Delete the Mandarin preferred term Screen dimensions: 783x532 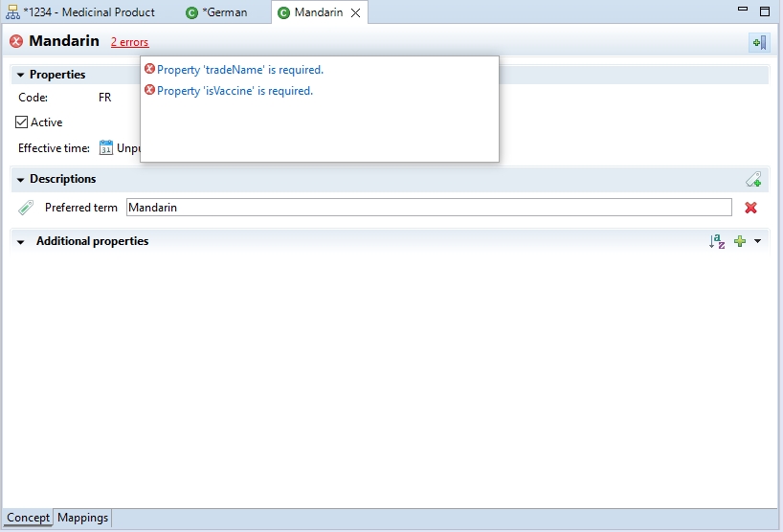tap(750, 208)
